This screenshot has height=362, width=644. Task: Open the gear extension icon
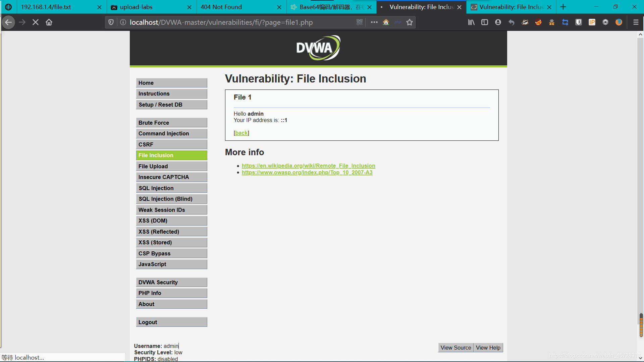click(605, 22)
